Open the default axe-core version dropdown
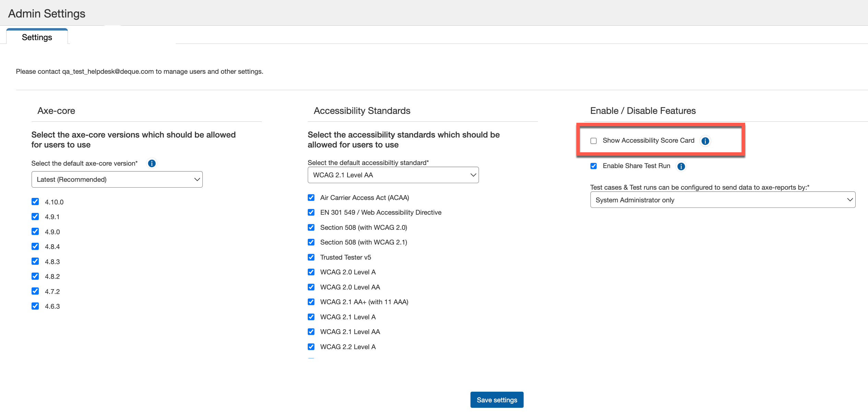Image resolution: width=868 pixels, height=415 pixels. click(117, 179)
